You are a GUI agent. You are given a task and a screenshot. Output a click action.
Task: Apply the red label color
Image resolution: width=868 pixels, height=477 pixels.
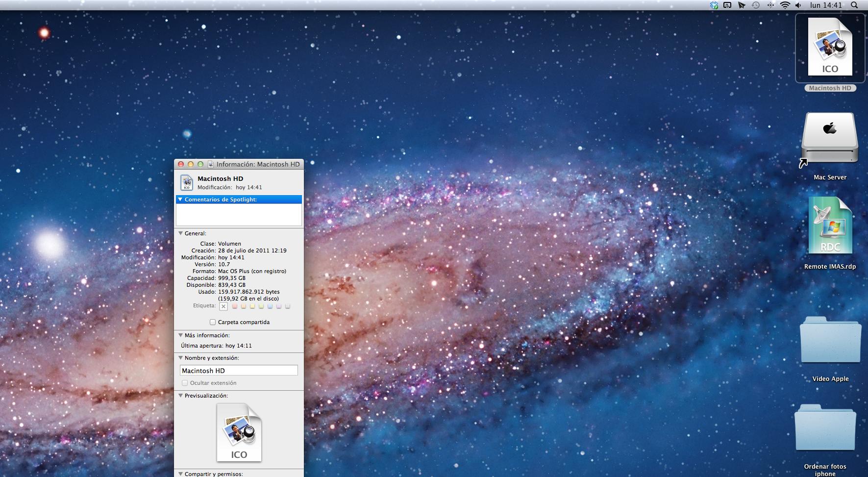235,306
